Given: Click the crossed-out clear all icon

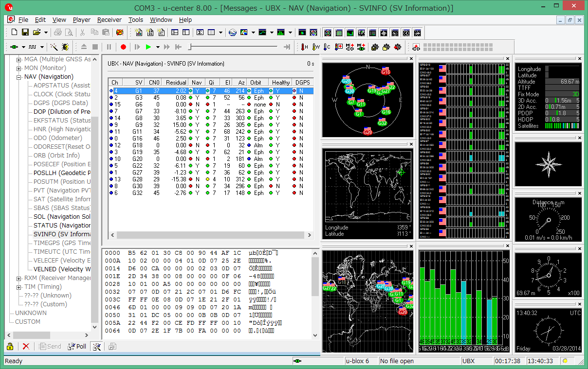Looking at the screenshot, I should [x=119, y=33].
